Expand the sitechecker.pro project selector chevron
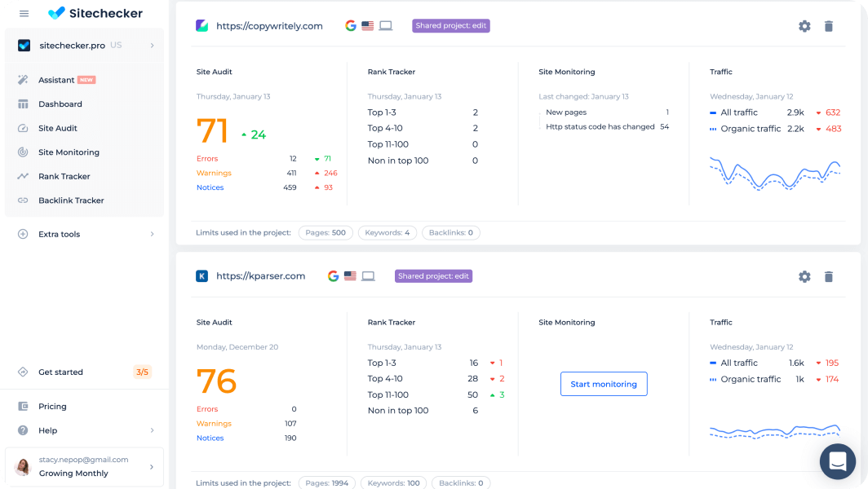 coord(153,46)
